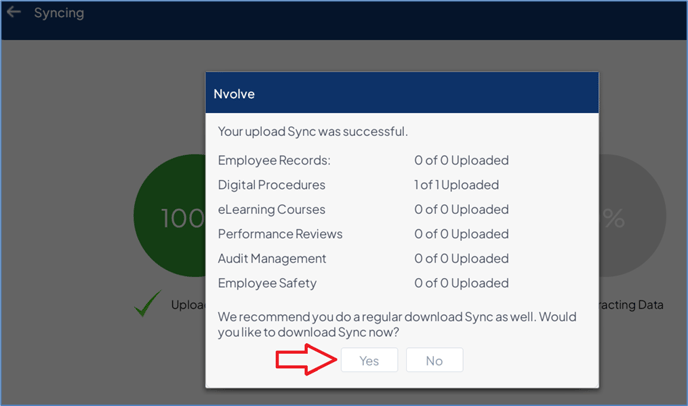
Task: Select the 'Audit Management' label
Action: click(272, 259)
